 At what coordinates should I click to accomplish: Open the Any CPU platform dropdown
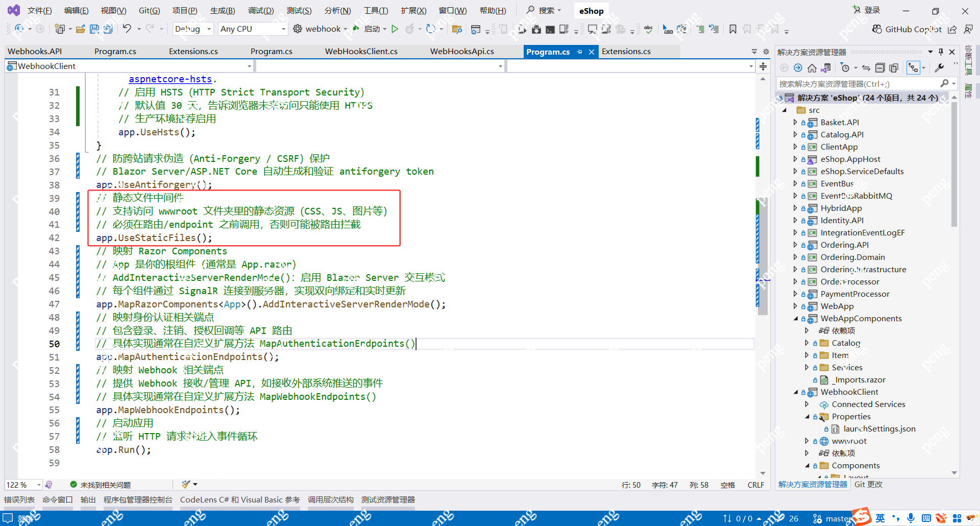253,29
